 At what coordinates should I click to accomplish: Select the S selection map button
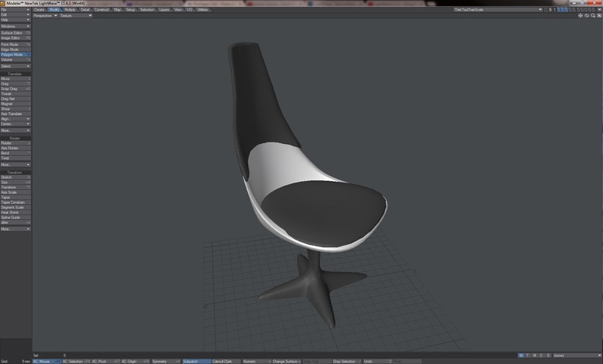(x=549, y=356)
